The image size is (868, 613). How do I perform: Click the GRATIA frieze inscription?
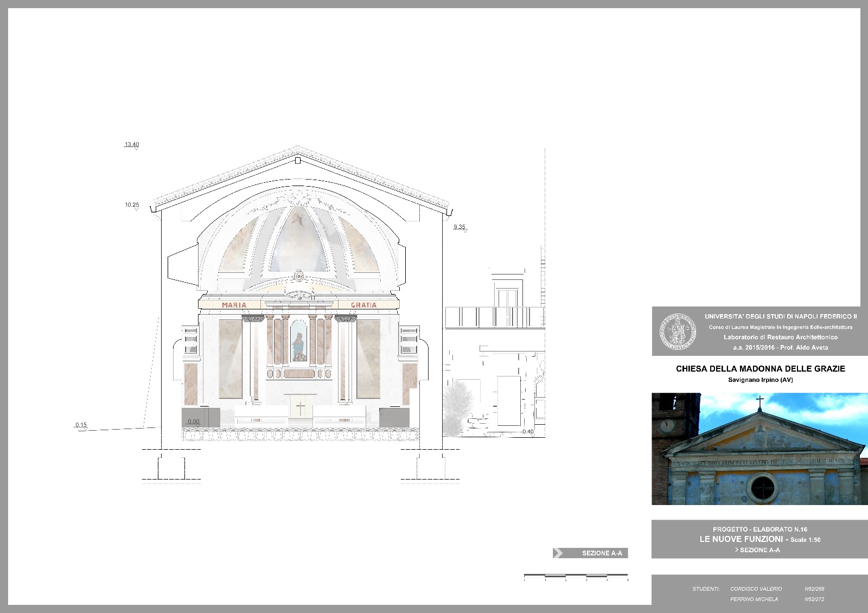(363, 305)
